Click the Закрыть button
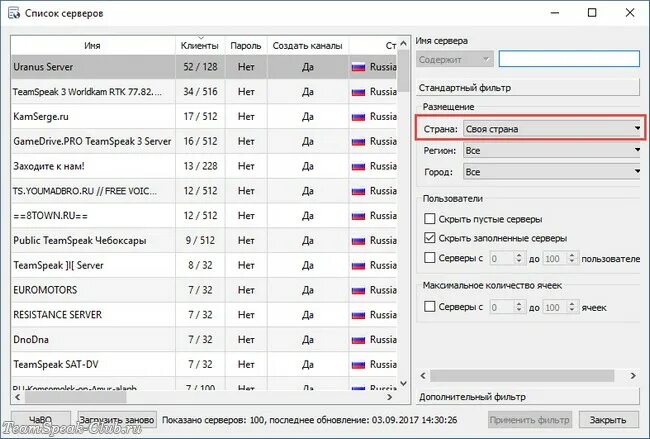 tap(608, 420)
